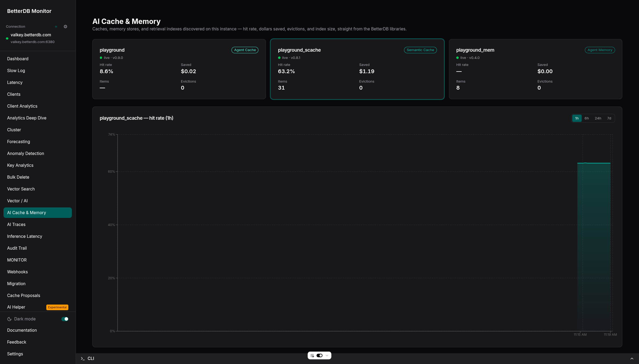Viewport: 639px width, 364px height.
Task: Click the hit rate chart shaded area
Action: coord(594,247)
